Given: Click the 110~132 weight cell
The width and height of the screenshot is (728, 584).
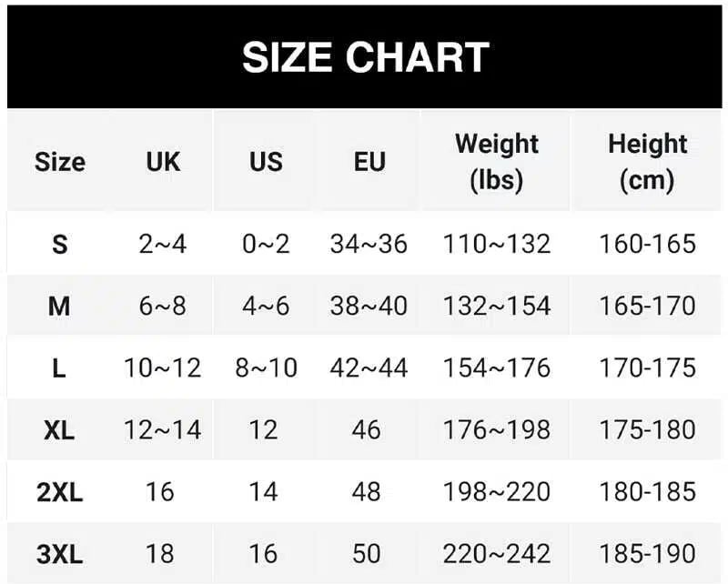Looking at the screenshot, I should coord(497,244).
